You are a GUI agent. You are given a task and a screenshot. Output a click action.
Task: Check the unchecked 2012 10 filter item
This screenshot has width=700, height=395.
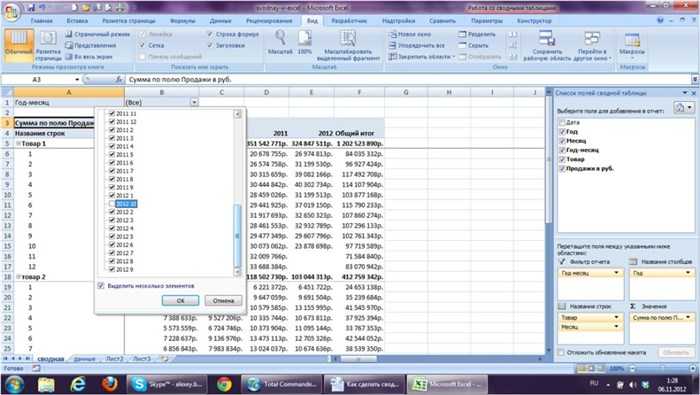[x=112, y=204]
